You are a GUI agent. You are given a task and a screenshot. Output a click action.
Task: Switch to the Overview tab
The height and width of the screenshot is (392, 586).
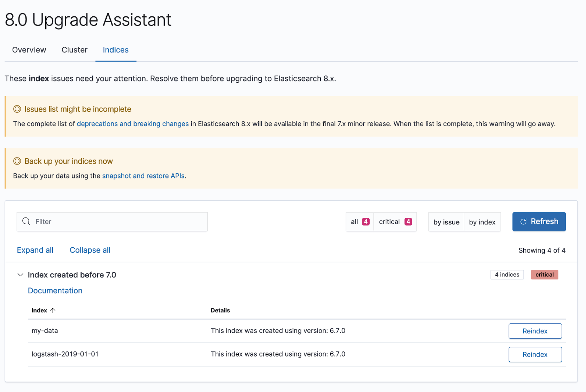point(29,50)
